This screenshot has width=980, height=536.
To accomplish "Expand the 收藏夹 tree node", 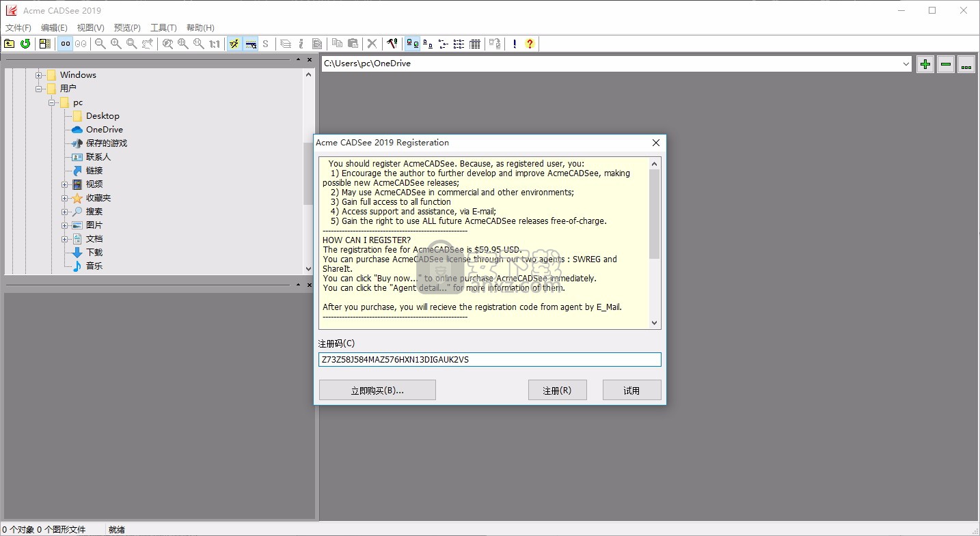I will [65, 198].
